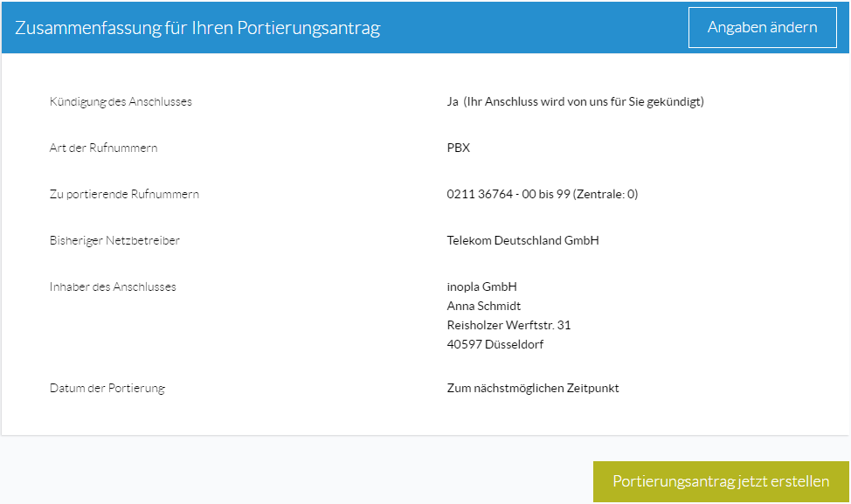The width and height of the screenshot is (851, 504).
Task: Submit with Portierungsantrag jetzt erstellen button
Action: [721, 481]
